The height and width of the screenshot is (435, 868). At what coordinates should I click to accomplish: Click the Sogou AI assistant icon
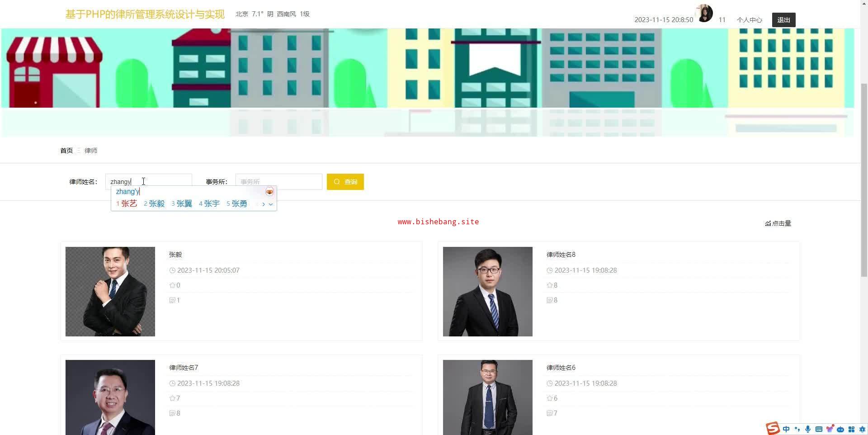click(862, 429)
